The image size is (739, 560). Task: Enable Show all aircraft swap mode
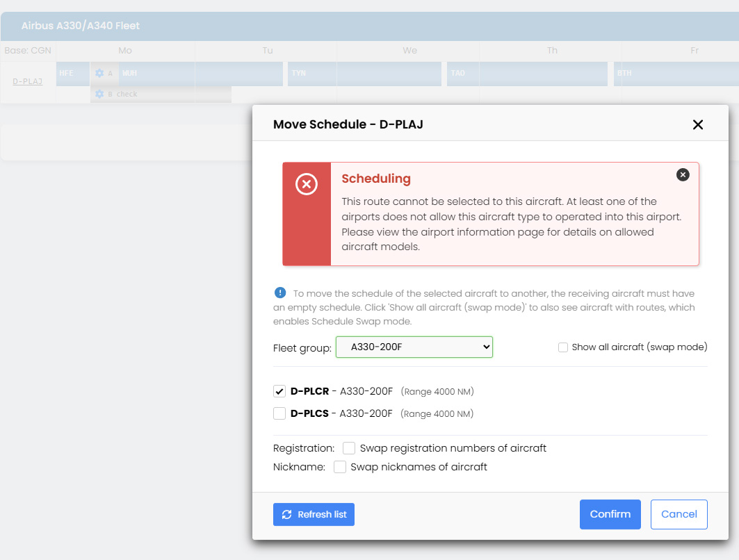pos(563,347)
